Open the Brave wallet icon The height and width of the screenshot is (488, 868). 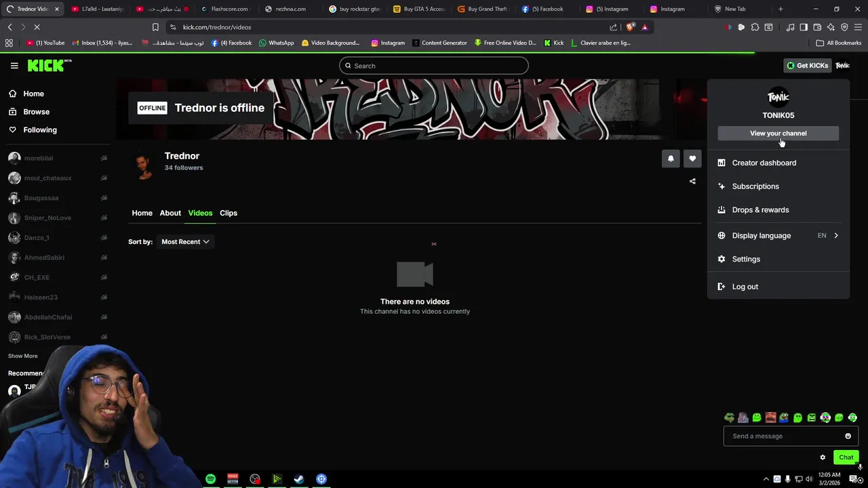coord(817,27)
